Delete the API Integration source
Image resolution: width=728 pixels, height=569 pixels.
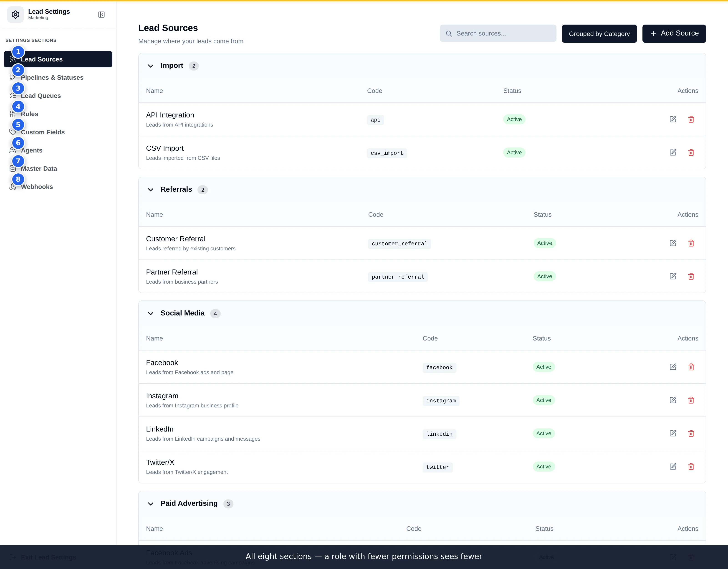[691, 119]
